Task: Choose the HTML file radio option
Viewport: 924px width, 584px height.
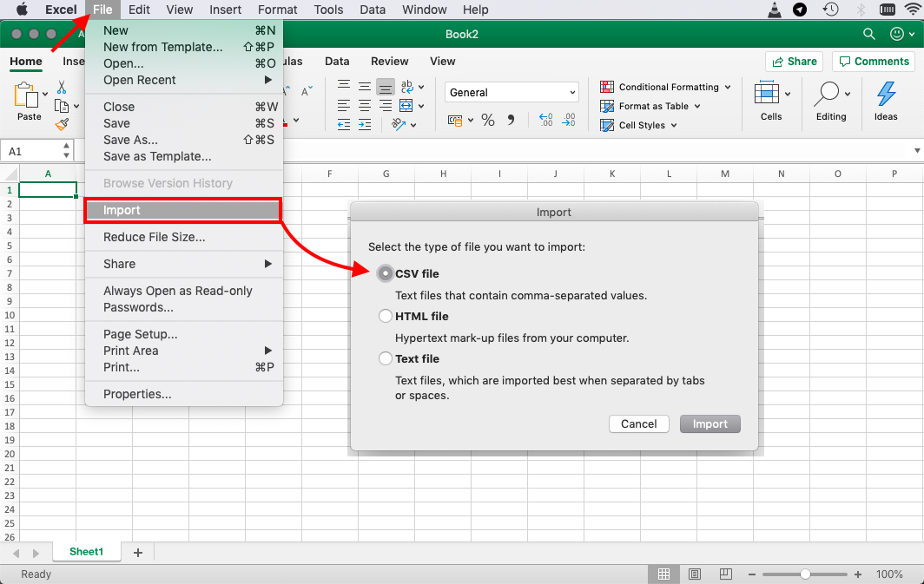Action: 386,317
